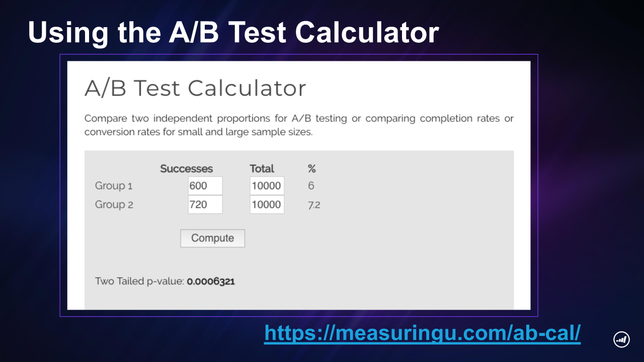Click the calculator description paragraph
The width and height of the screenshot is (644, 362).
(299, 125)
